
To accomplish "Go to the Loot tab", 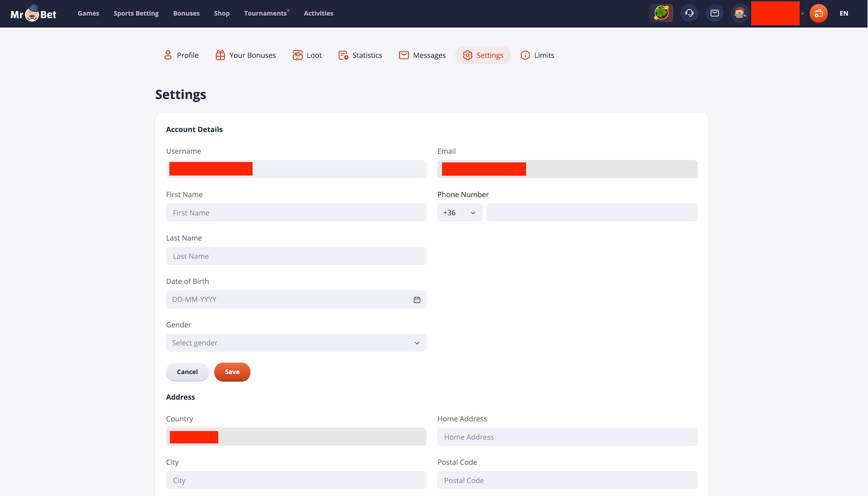I will [x=307, y=55].
